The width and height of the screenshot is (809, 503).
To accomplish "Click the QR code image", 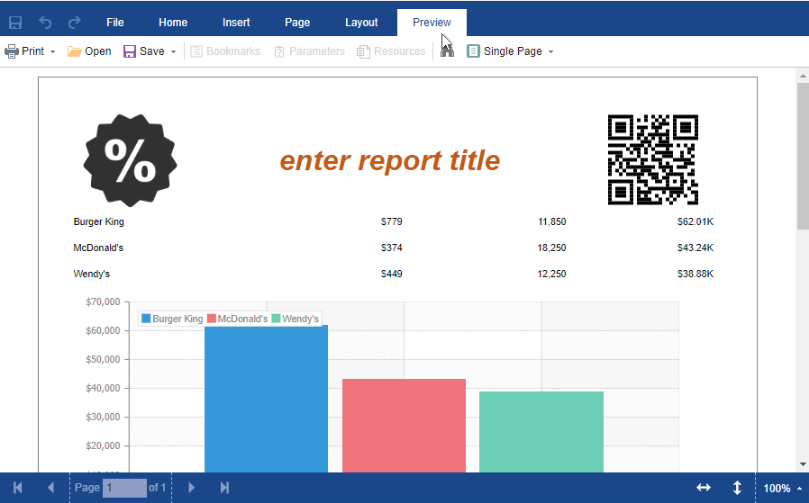I will 653,159.
